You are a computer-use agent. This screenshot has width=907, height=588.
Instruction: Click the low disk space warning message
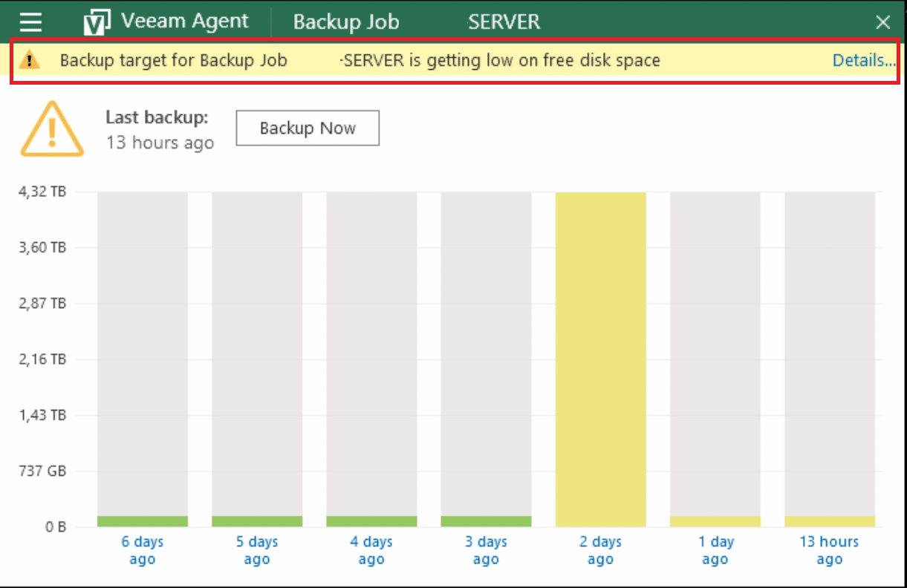pos(360,61)
